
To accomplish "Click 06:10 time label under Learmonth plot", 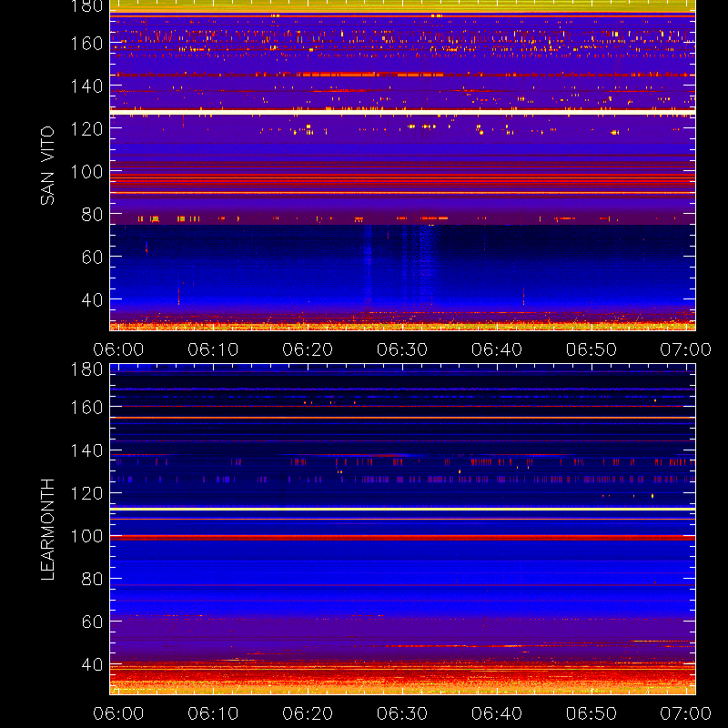I will point(213,713).
